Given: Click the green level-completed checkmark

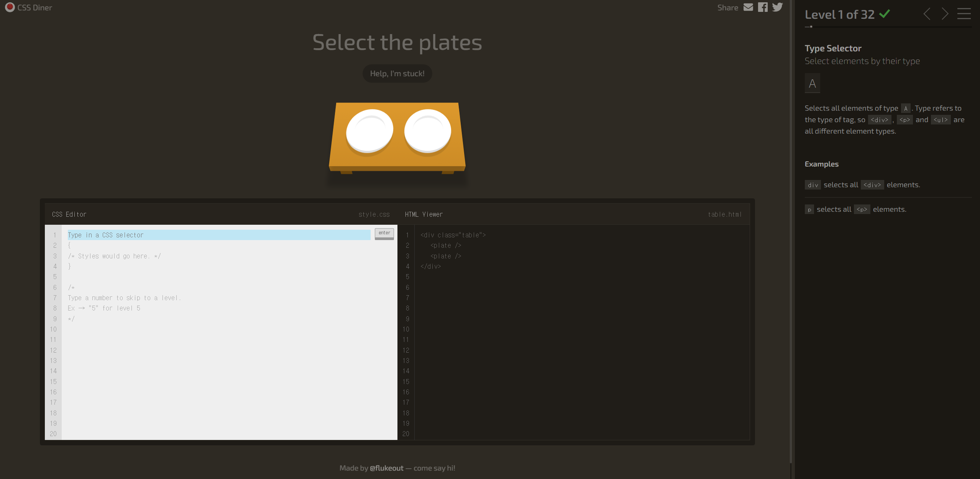Looking at the screenshot, I should [885, 14].
